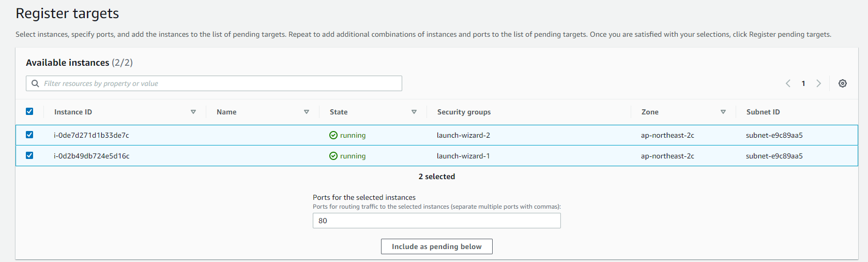
Task: Focus the ports input field
Action: point(436,221)
